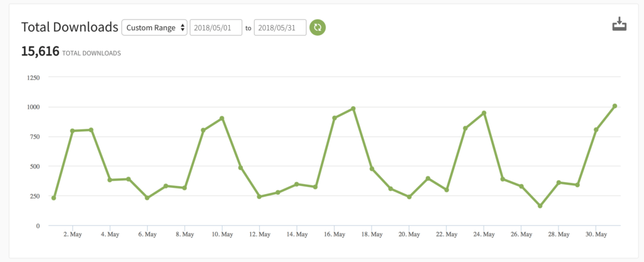Click the 6 May data point

point(147,198)
